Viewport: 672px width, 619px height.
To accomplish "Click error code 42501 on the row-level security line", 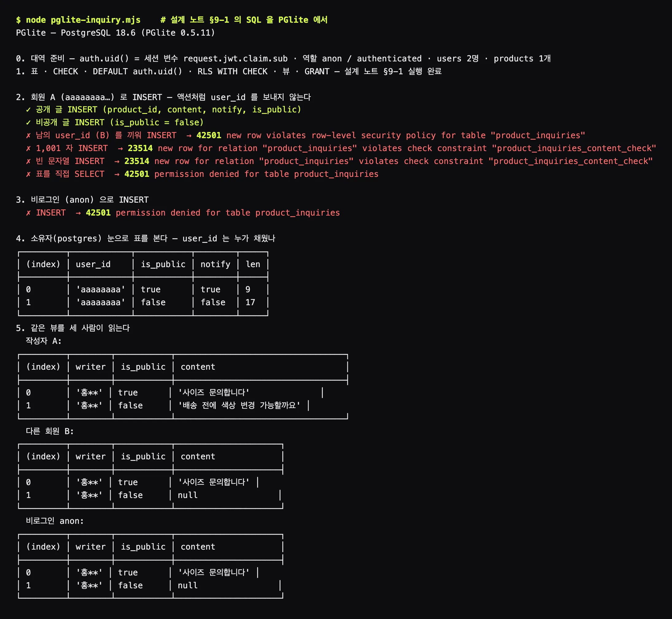I will (209, 135).
